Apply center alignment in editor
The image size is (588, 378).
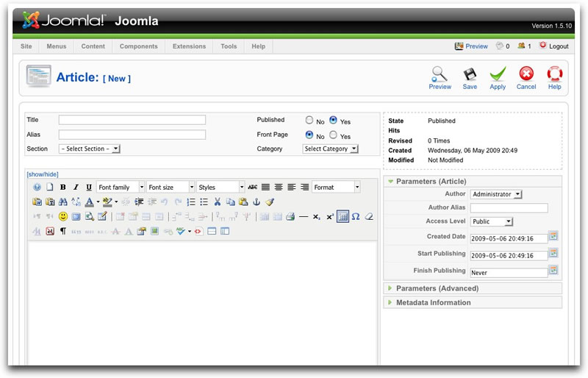pos(279,187)
